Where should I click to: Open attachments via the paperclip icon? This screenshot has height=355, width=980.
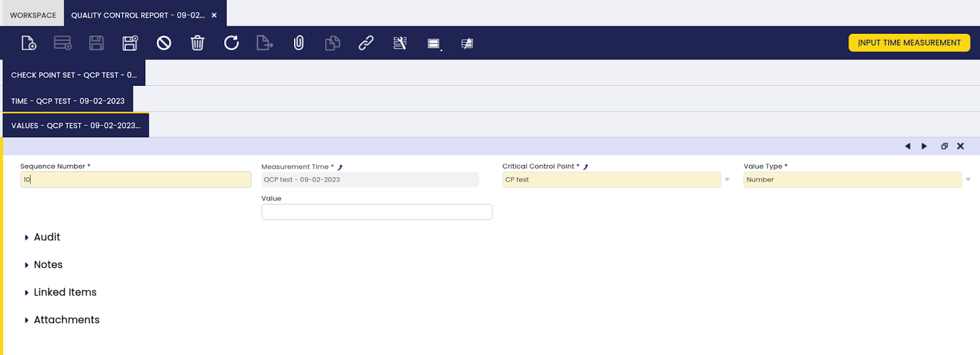[299, 43]
